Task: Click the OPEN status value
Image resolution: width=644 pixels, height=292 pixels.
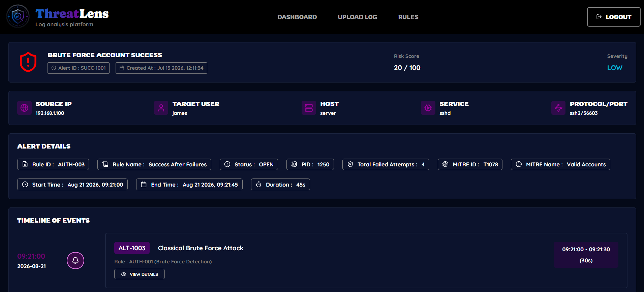Action: click(x=266, y=164)
